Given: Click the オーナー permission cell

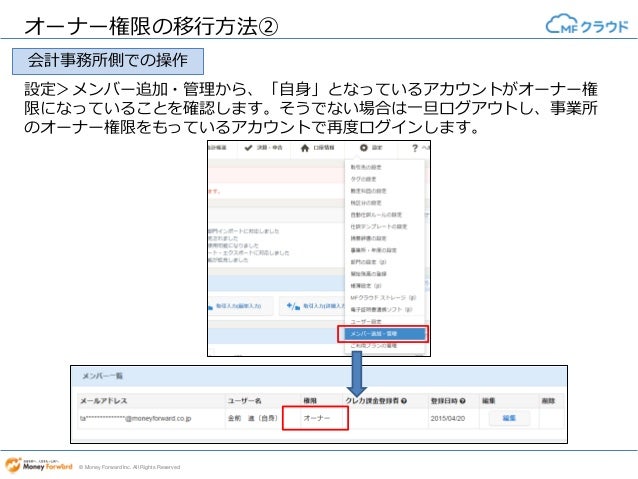Looking at the screenshot, I should tap(316, 418).
